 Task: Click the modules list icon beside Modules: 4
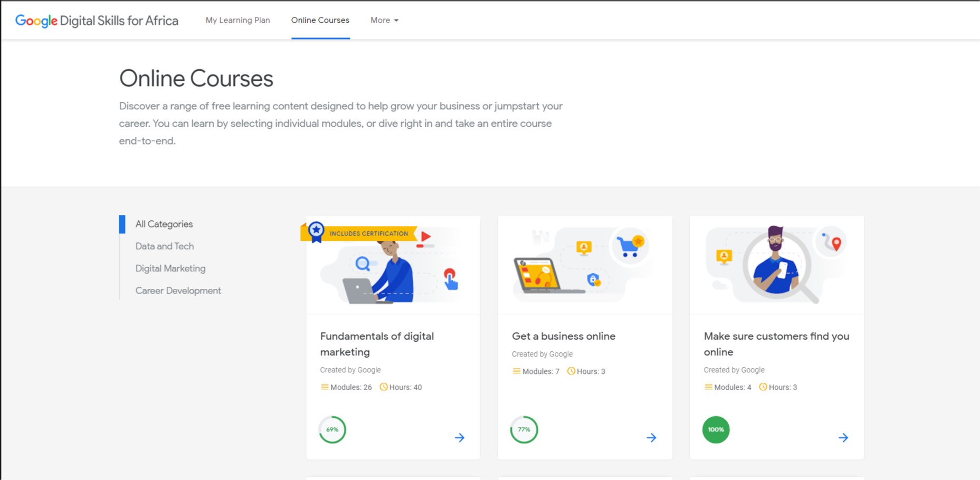pyautogui.click(x=708, y=387)
